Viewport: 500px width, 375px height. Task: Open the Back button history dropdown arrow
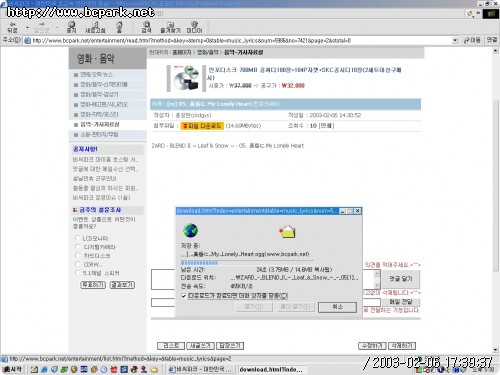(27, 27)
